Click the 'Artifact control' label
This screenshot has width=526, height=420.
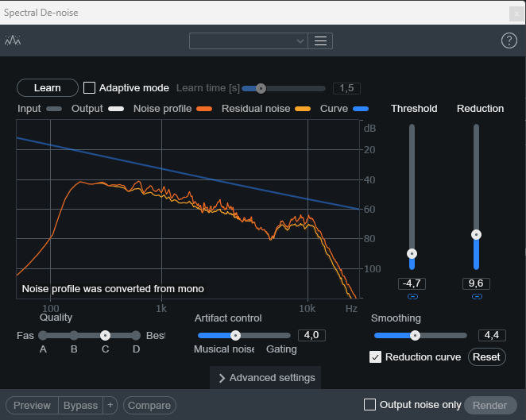click(228, 318)
